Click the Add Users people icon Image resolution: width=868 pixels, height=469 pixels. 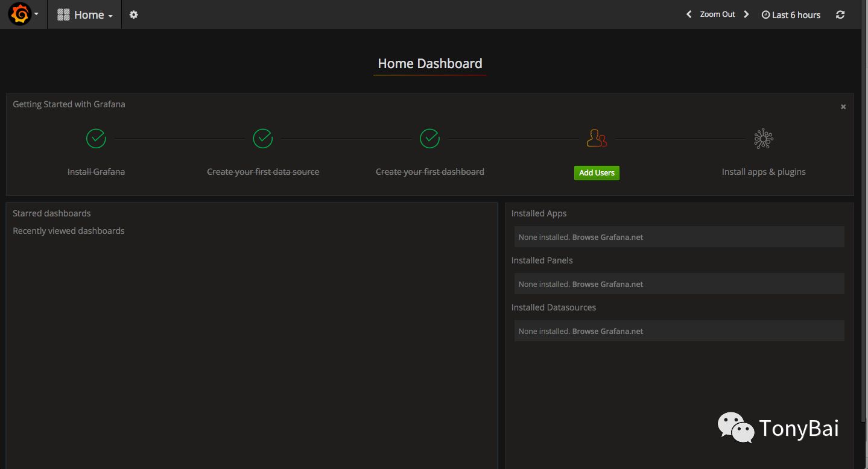click(597, 138)
